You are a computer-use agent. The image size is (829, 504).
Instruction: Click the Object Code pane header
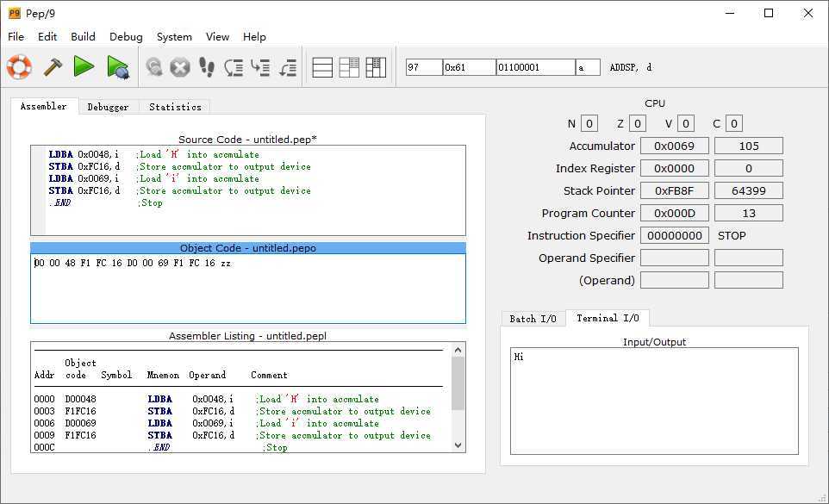(248, 248)
